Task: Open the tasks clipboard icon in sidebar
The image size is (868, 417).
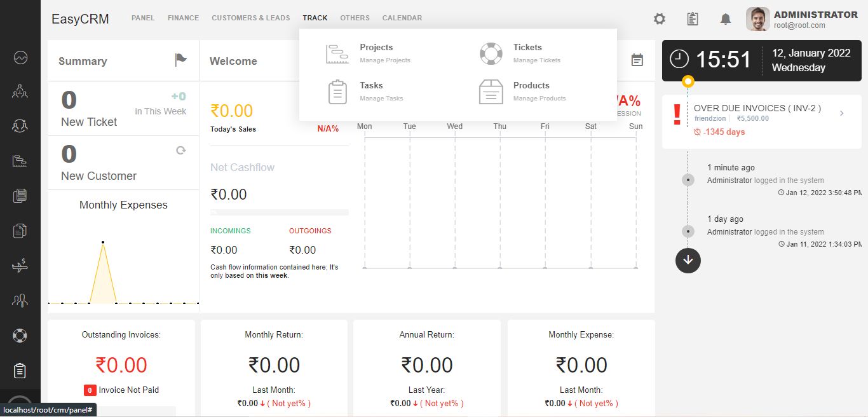Action: tap(20, 370)
